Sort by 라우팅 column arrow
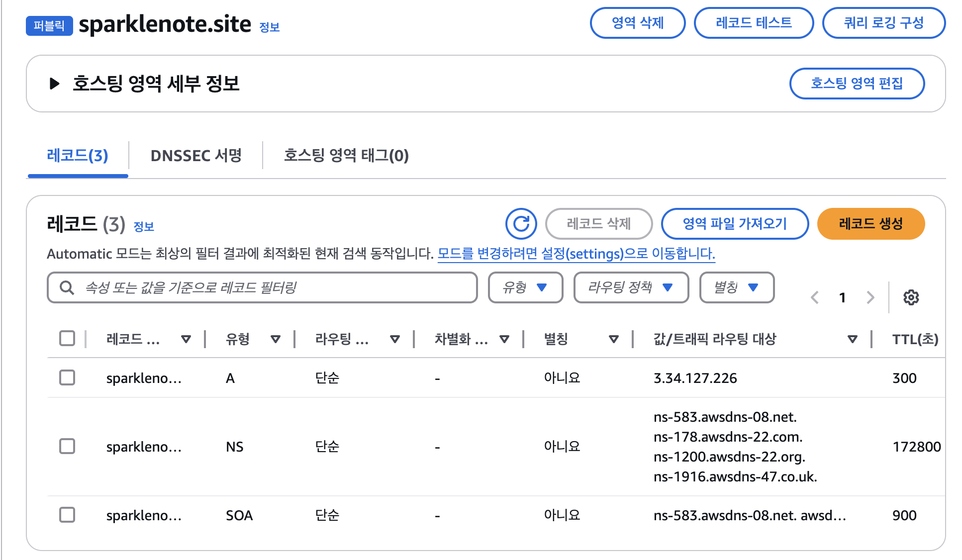The image size is (962, 560). [394, 339]
